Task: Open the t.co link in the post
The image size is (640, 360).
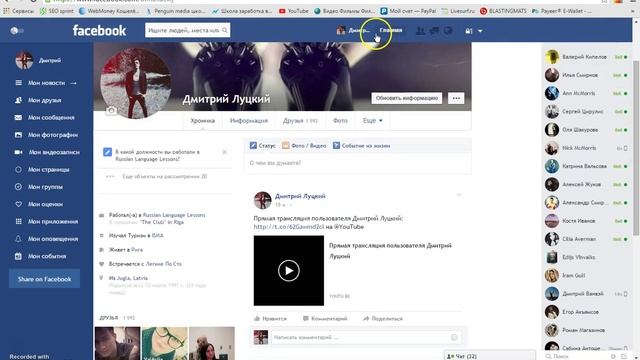Action: [x=289, y=227]
